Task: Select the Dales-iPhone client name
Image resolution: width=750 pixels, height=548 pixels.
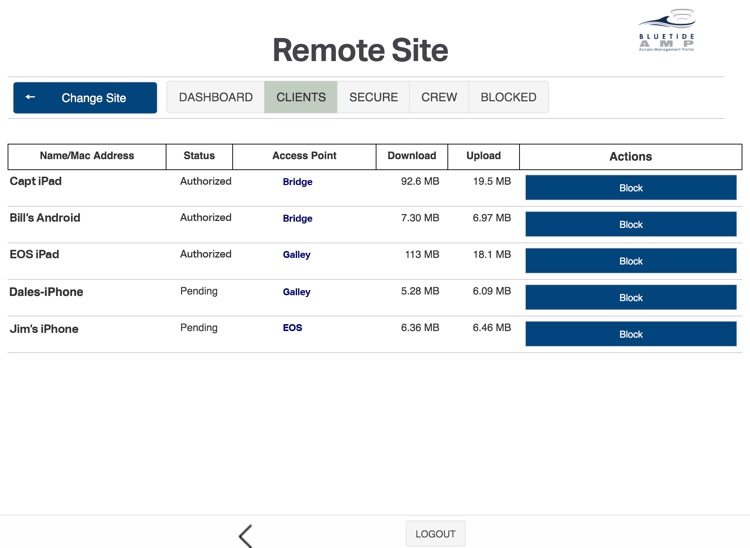Action: point(46,292)
